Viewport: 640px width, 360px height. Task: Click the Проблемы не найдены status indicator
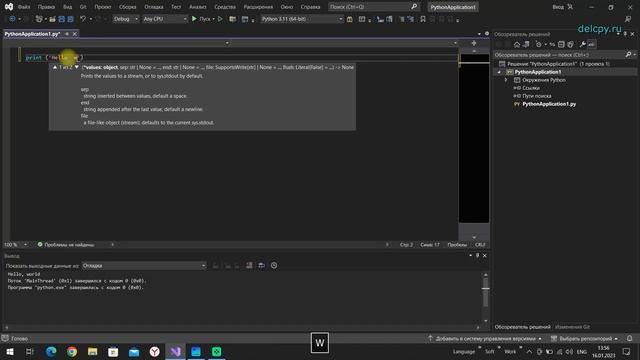pyautogui.click(x=66, y=244)
